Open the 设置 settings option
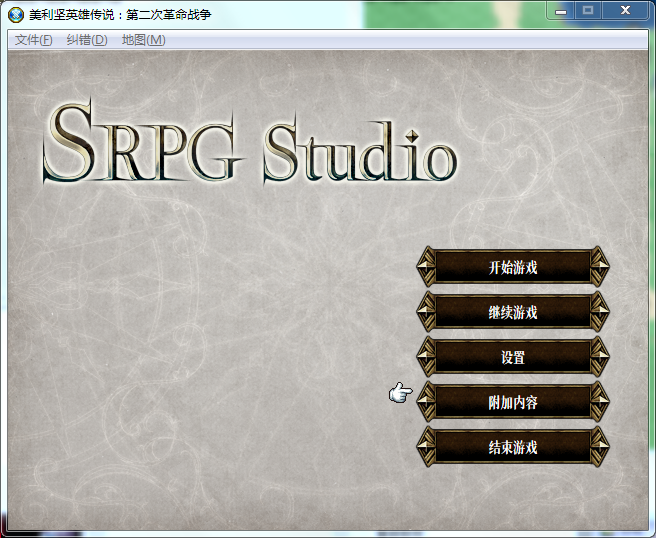Image resolution: width=656 pixels, height=538 pixels. coord(513,357)
